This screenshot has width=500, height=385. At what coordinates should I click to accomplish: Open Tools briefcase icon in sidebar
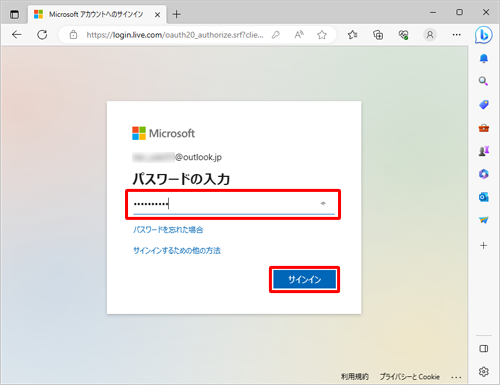484,128
